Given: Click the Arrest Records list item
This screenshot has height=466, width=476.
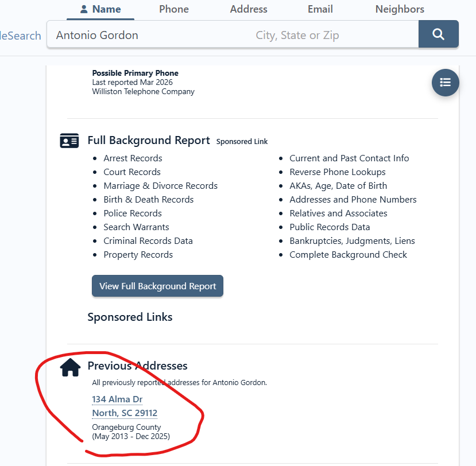Looking at the screenshot, I should coord(133,158).
